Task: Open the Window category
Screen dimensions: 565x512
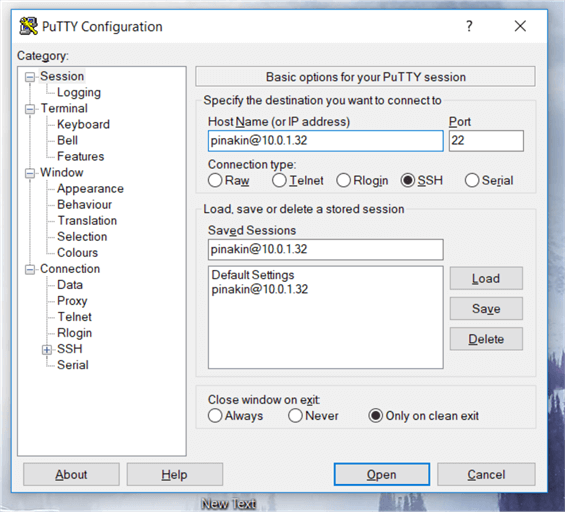Action: point(62,172)
